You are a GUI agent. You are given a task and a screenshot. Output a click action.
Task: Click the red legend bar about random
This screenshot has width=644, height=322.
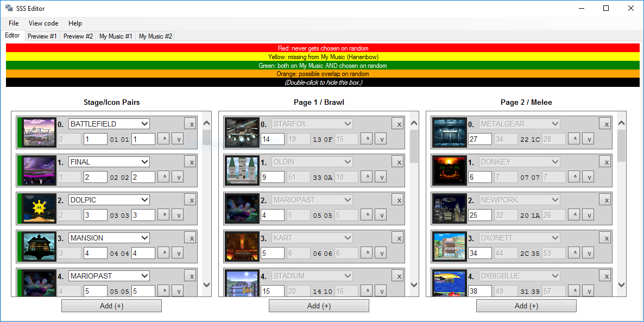point(323,48)
